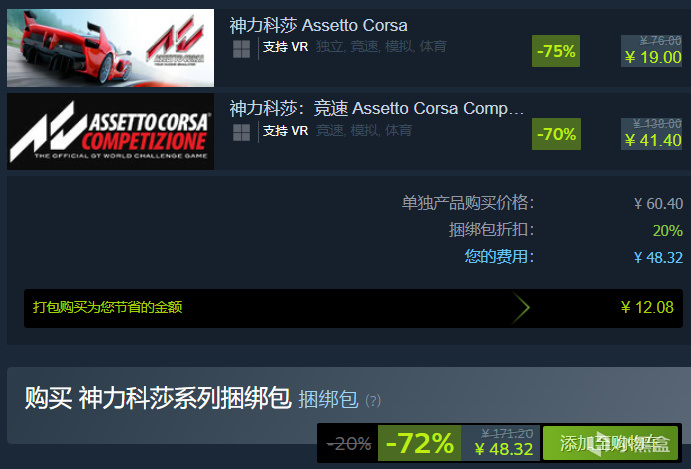Click 支持 VR label on Assetto Corsa
The image size is (691, 469).
click(x=285, y=46)
